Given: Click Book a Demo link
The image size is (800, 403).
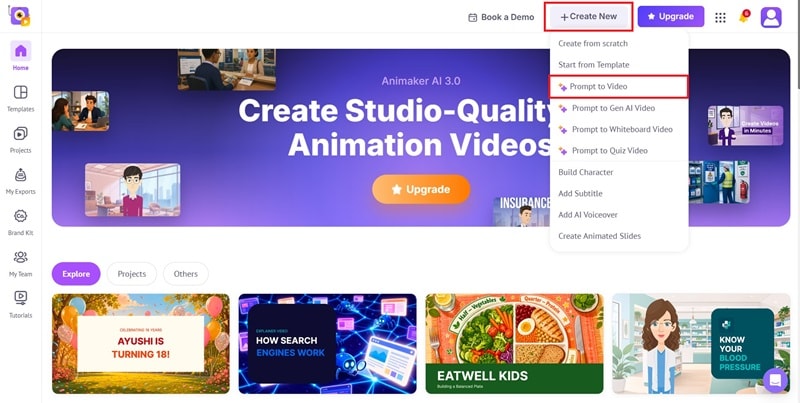Looking at the screenshot, I should click(501, 17).
